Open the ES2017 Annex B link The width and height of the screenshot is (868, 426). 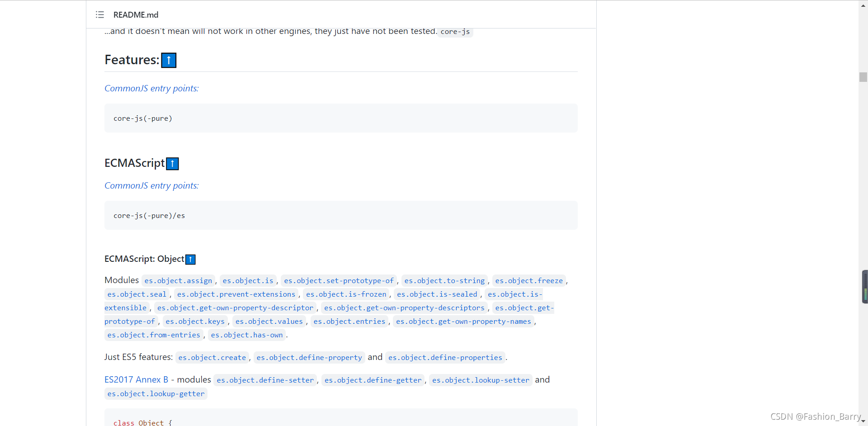tap(136, 380)
